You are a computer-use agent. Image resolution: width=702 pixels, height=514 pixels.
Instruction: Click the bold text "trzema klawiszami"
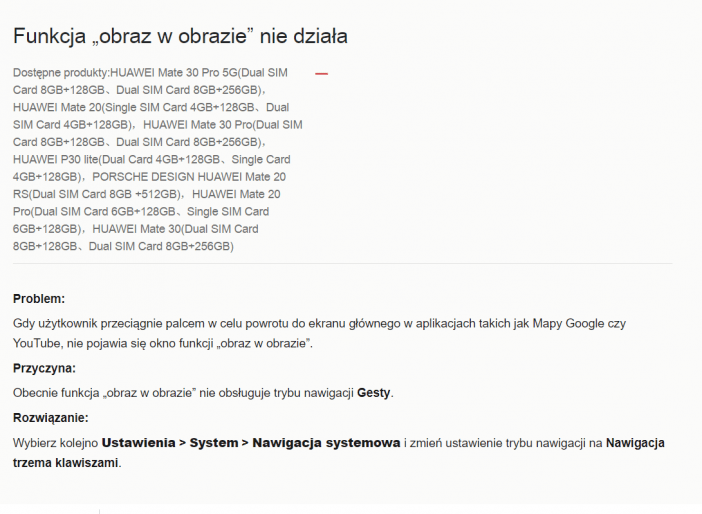click(65, 463)
